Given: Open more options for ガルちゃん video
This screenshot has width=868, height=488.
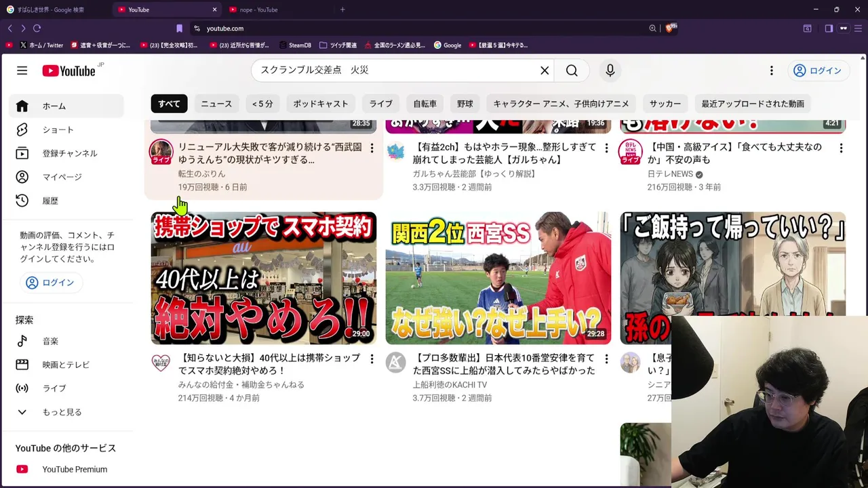Looking at the screenshot, I should [x=606, y=148].
